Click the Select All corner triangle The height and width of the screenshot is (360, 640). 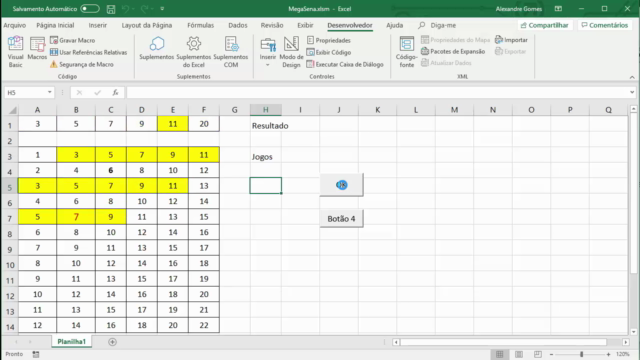click(x=12, y=110)
